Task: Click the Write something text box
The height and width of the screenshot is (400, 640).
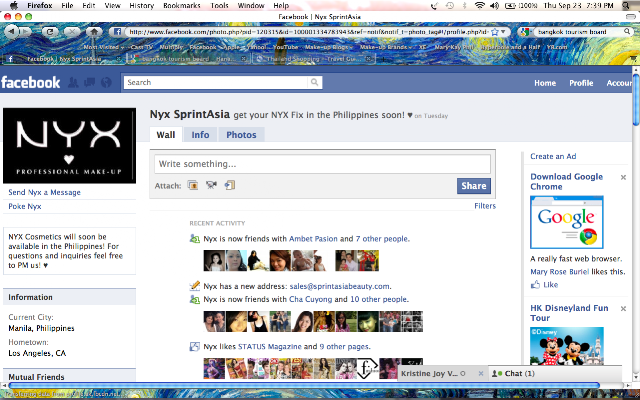Action: (x=322, y=164)
